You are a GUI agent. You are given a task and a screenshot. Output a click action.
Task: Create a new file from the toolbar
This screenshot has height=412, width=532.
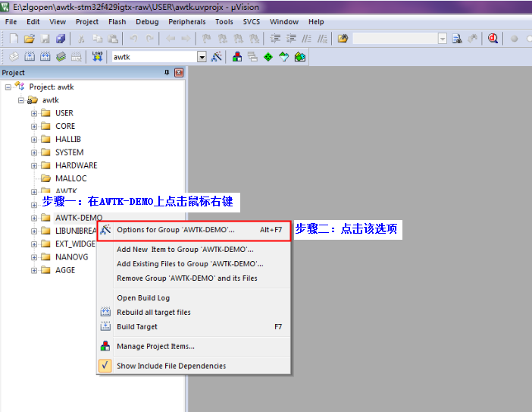(14, 39)
